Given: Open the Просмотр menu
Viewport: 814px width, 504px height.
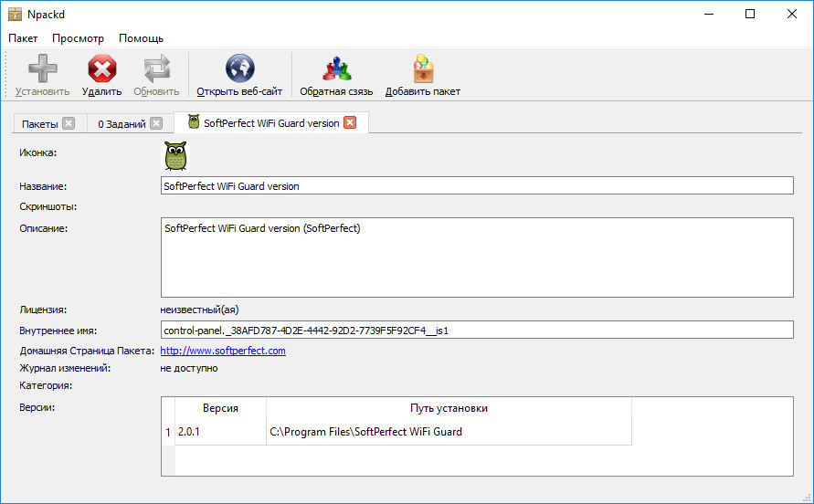Looking at the screenshot, I should pos(78,38).
